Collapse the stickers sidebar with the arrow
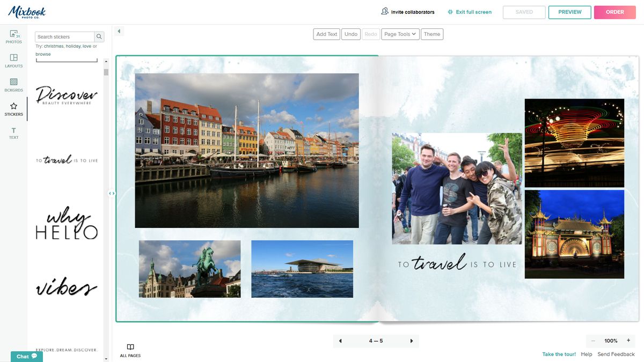Image resolution: width=644 pixels, height=362 pixels. 119,31
